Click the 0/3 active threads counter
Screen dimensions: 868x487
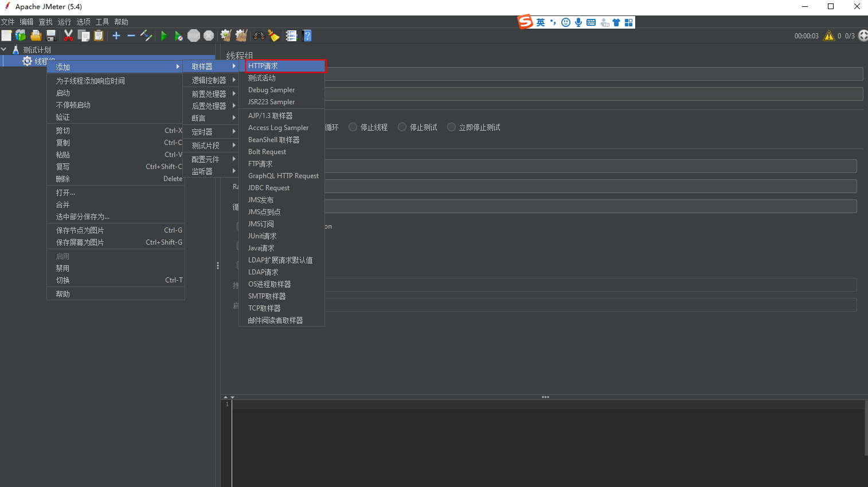tap(850, 36)
